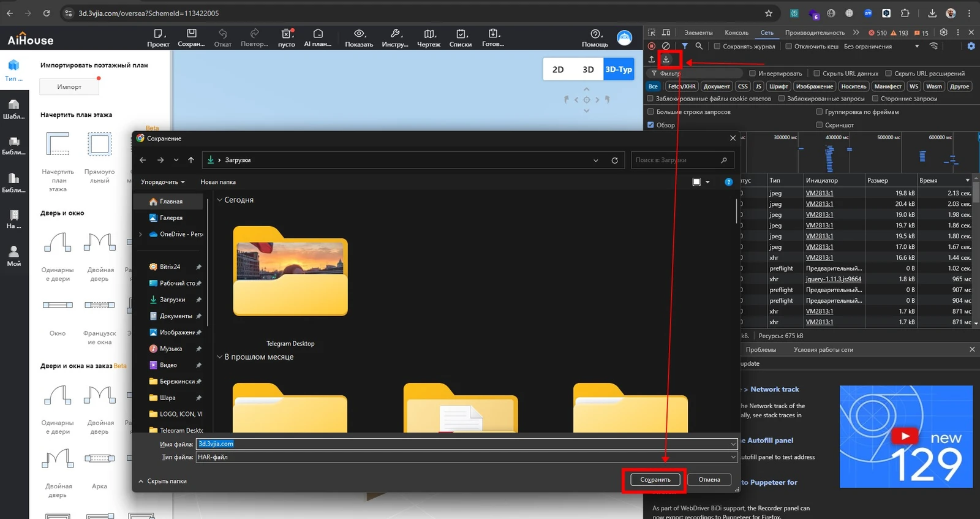Switch to 2D view tab
The height and width of the screenshot is (519, 980).
pos(558,69)
